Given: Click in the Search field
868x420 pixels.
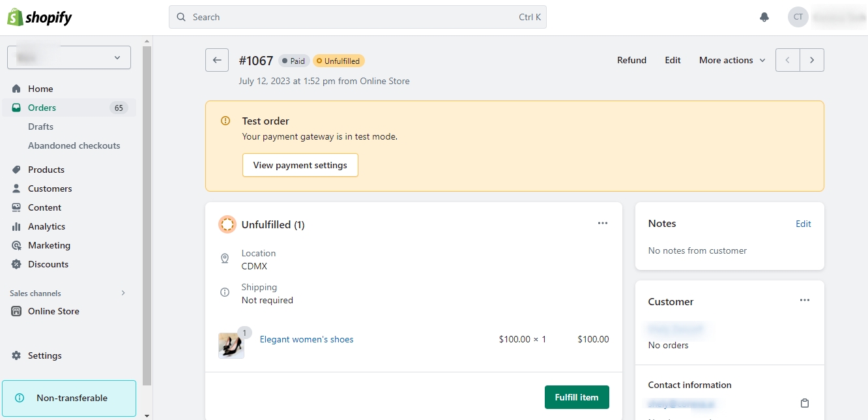Looking at the screenshot, I should click(x=352, y=17).
